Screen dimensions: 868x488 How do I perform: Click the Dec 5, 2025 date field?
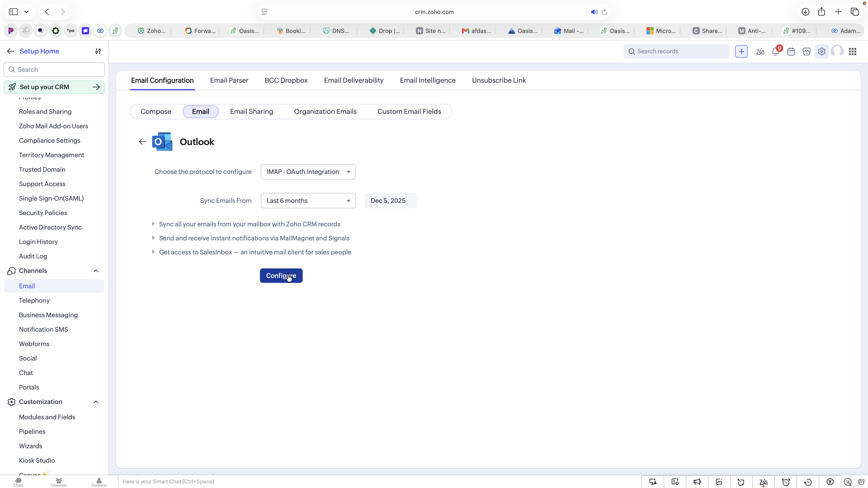(391, 201)
